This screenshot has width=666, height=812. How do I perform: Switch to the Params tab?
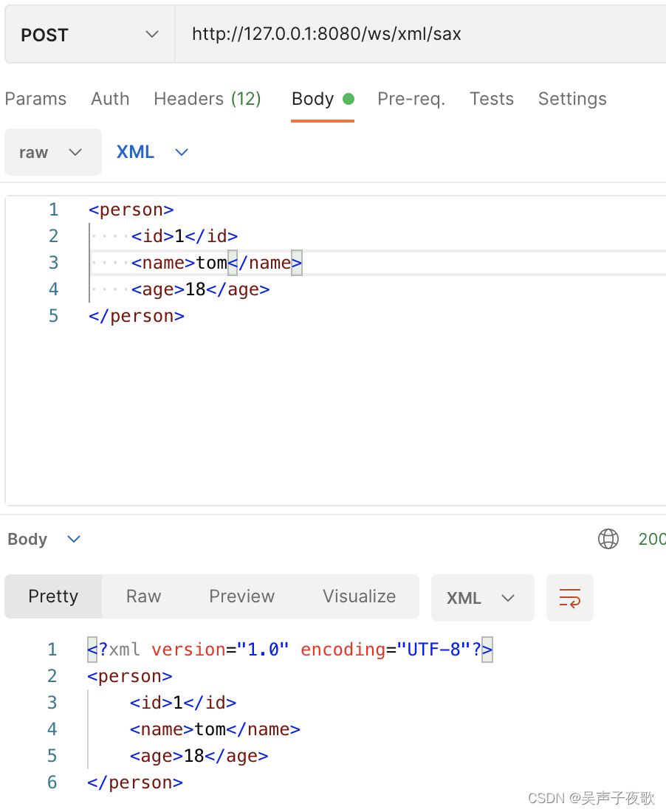35,98
